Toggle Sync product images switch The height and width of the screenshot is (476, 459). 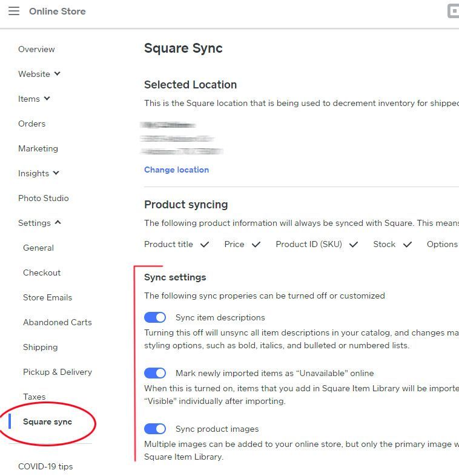click(155, 429)
